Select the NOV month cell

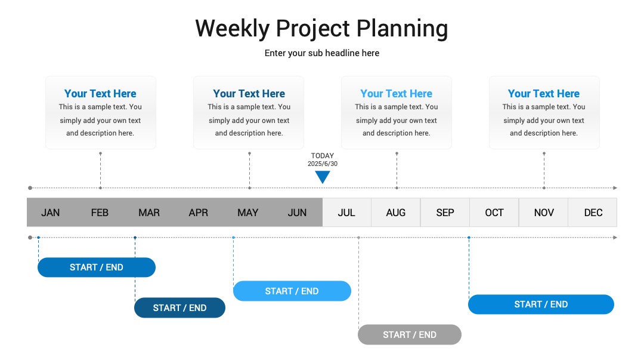544,213
